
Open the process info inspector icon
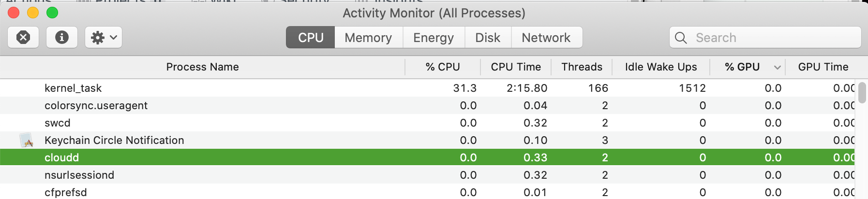point(62,37)
